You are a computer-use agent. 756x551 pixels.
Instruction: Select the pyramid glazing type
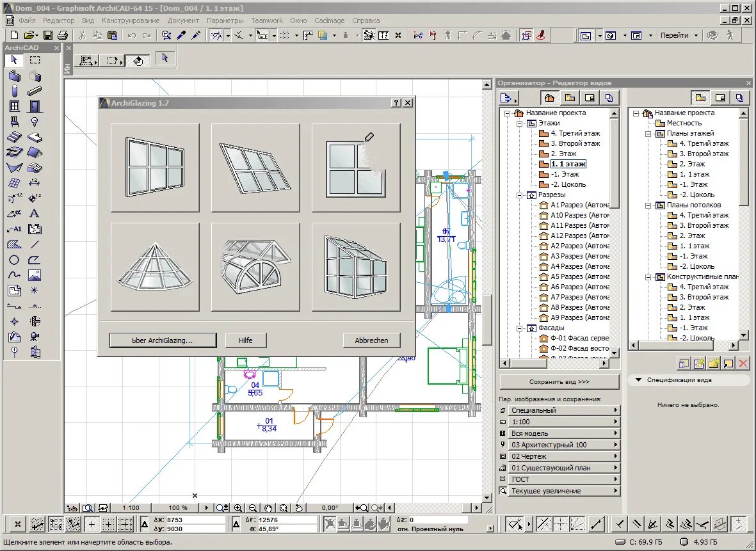(155, 267)
